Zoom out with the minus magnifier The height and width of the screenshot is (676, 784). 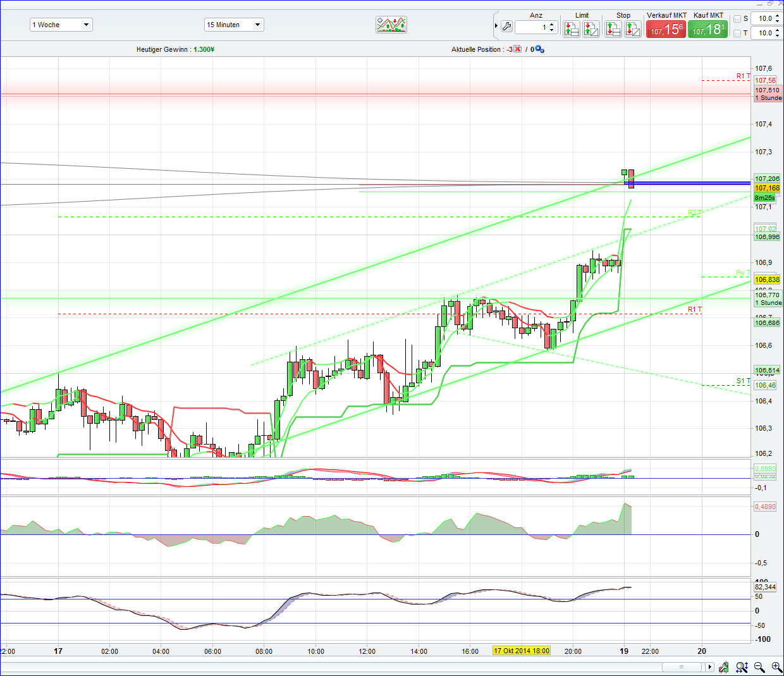click(759, 667)
